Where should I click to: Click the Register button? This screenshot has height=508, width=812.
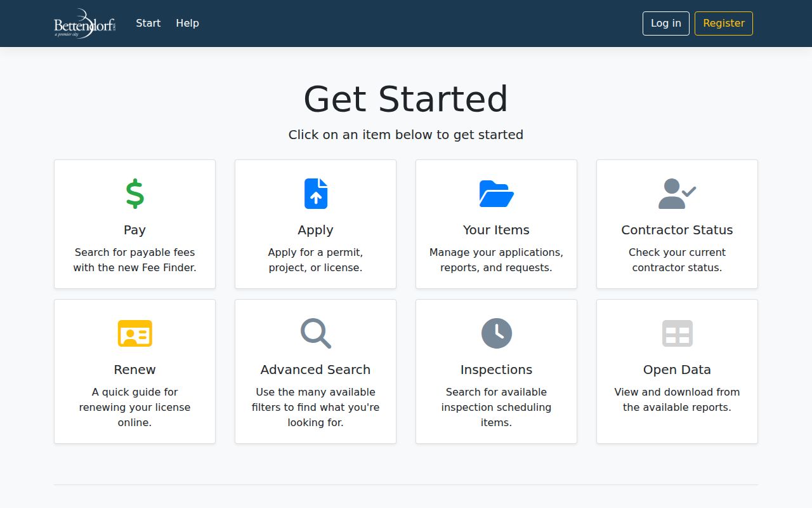point(724,23)
